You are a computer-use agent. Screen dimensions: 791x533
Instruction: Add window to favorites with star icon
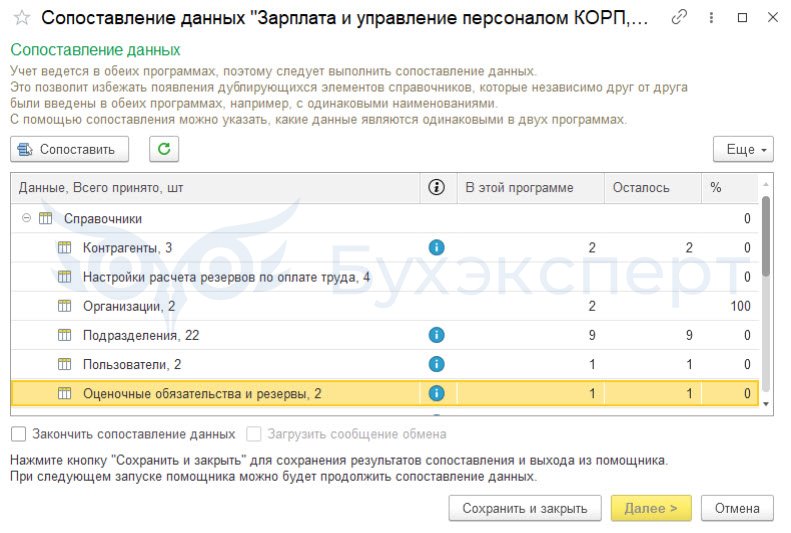[x=22, y=18]
